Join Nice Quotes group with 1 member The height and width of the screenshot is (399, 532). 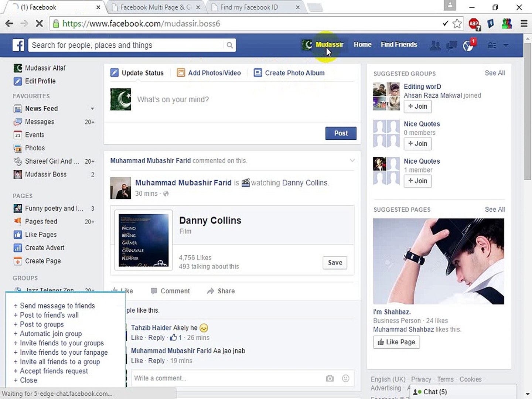417,181
